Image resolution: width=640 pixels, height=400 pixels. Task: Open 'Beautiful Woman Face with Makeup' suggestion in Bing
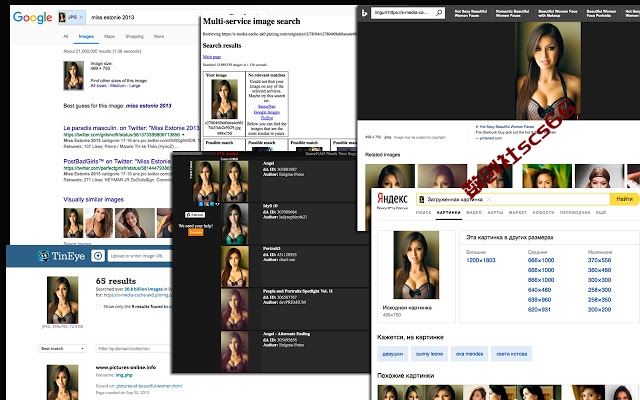[558, 13]
